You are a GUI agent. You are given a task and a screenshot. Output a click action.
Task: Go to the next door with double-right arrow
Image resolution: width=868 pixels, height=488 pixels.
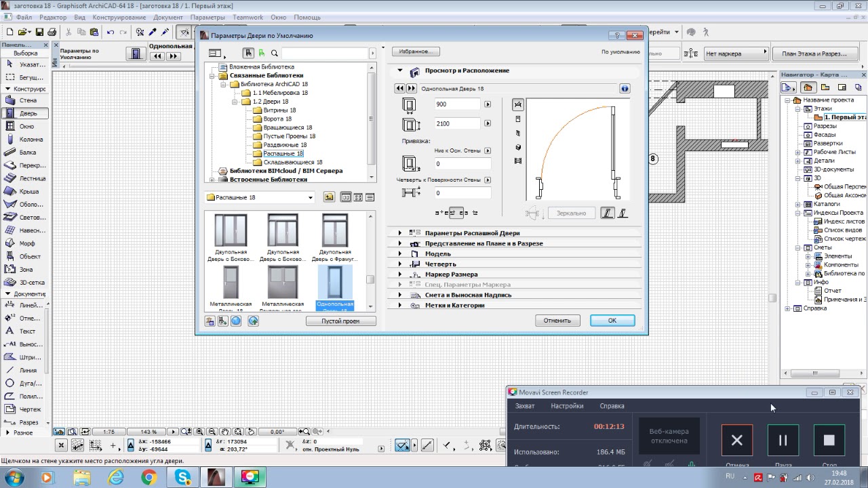point(411,88)
